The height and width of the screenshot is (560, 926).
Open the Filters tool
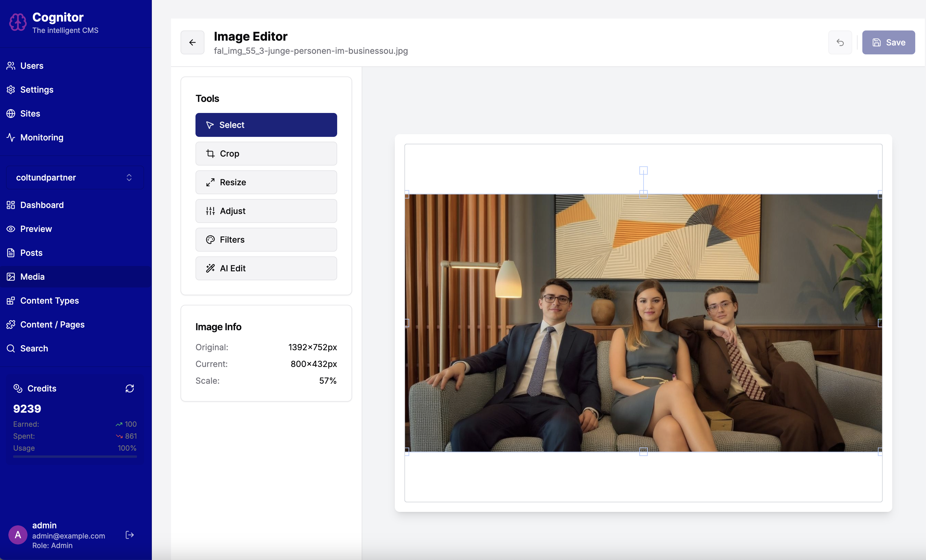tap(266, 239)
